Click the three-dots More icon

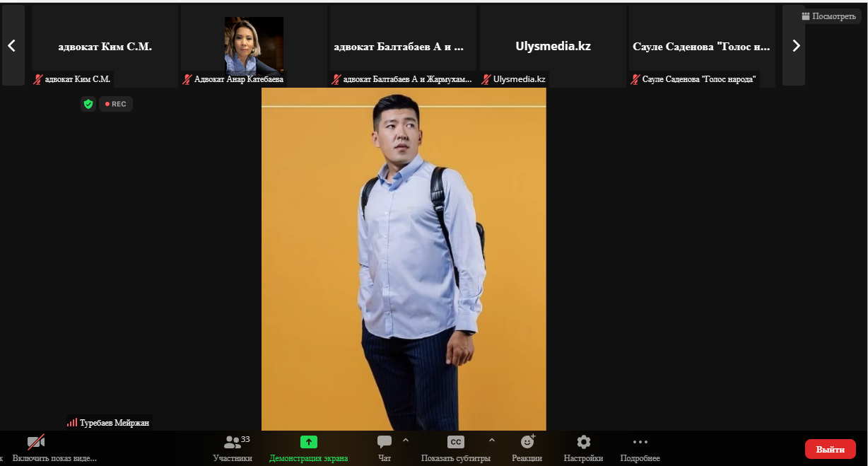[640, 443]
